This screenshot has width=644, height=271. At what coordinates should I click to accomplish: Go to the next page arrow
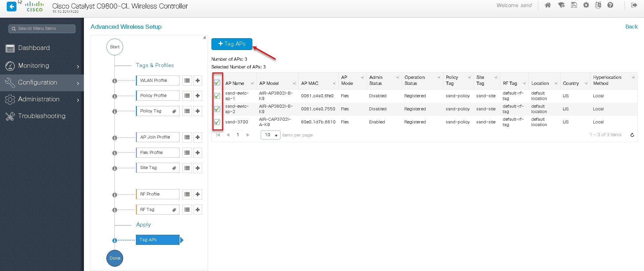click(248, 135)
